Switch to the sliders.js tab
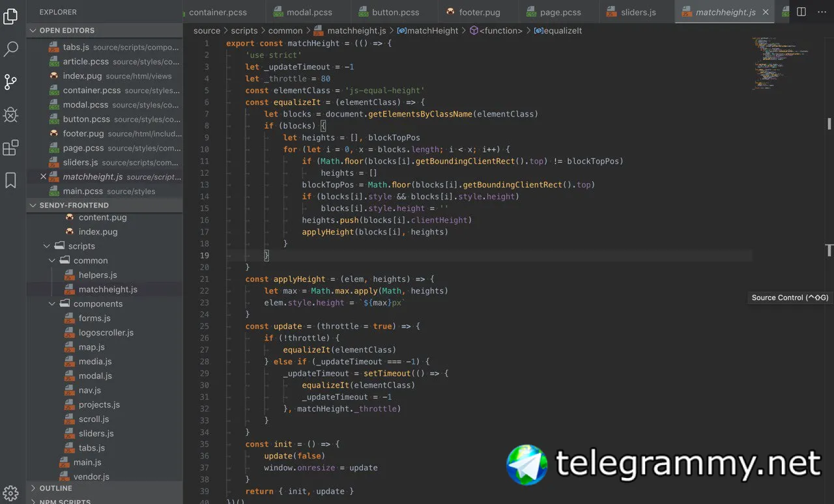Screen dimensions: 834x504 pyautogui.click(x=637, y=12)
